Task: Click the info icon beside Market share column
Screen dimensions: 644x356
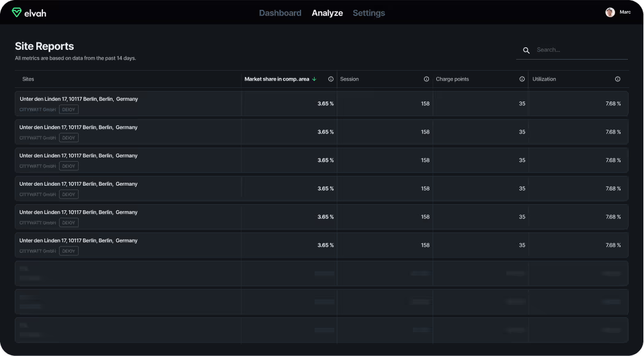Action: [x=331, y=79]
